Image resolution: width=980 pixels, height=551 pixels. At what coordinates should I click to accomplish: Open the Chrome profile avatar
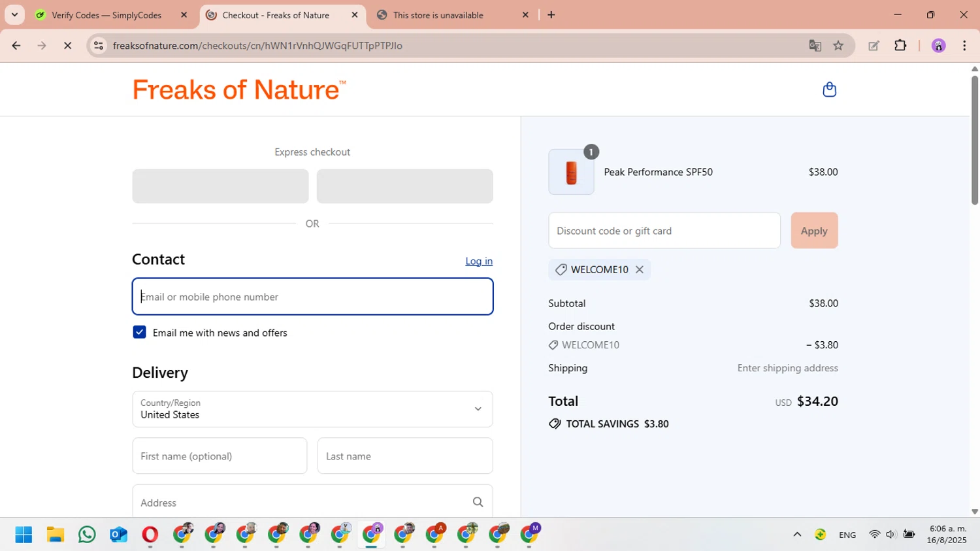tap(939, 46)
